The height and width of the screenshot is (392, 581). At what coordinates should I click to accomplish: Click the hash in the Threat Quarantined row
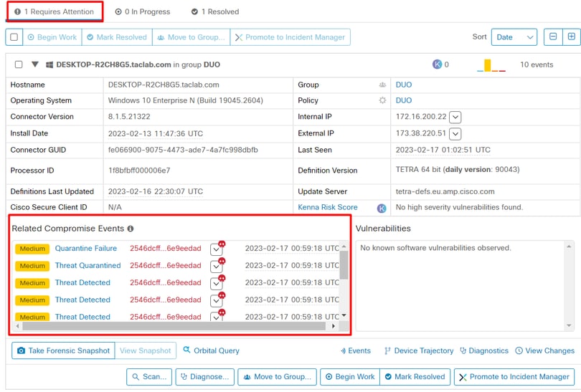pos(165,265)
